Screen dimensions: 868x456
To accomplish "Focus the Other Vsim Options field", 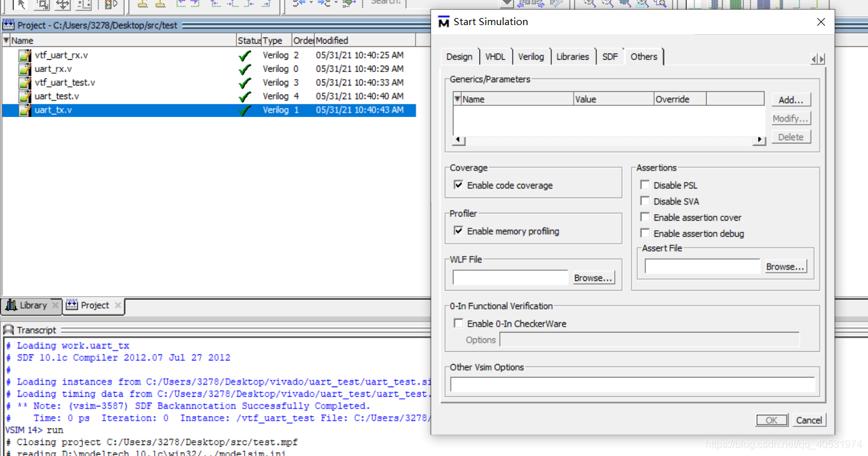I will 633,385.
